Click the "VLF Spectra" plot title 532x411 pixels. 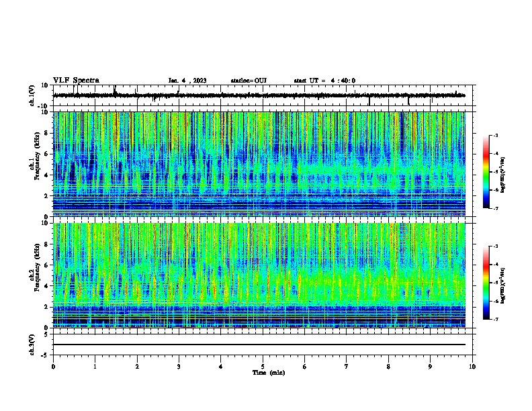pos(76,81)
